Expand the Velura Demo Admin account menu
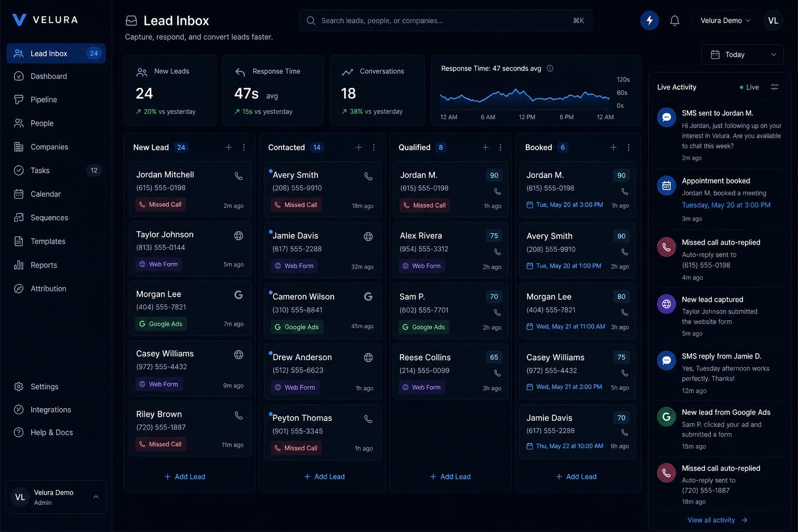This screenshot has height=532, width=798. 56,497
